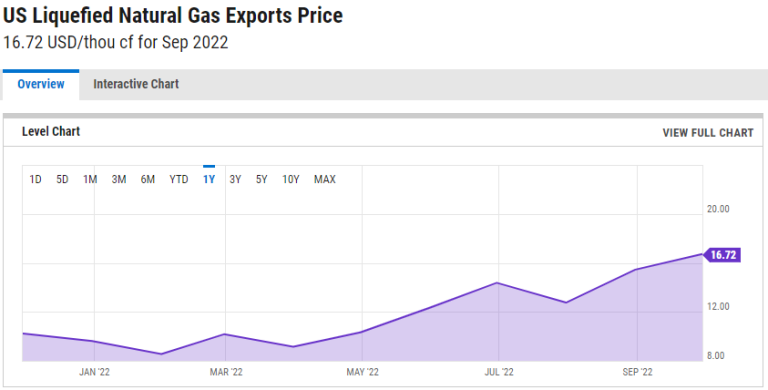Screen dimensions: 768x390
Task: Click the JUL '22 peak data point
Action: 497,283
